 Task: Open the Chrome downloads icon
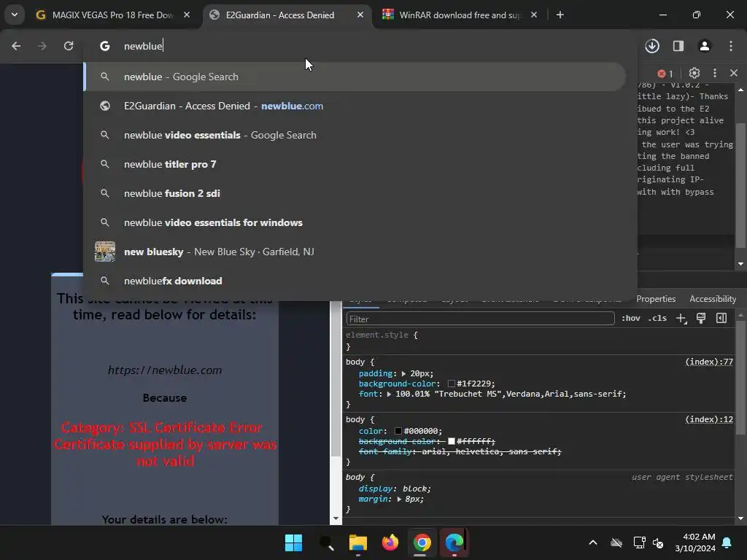652,46
